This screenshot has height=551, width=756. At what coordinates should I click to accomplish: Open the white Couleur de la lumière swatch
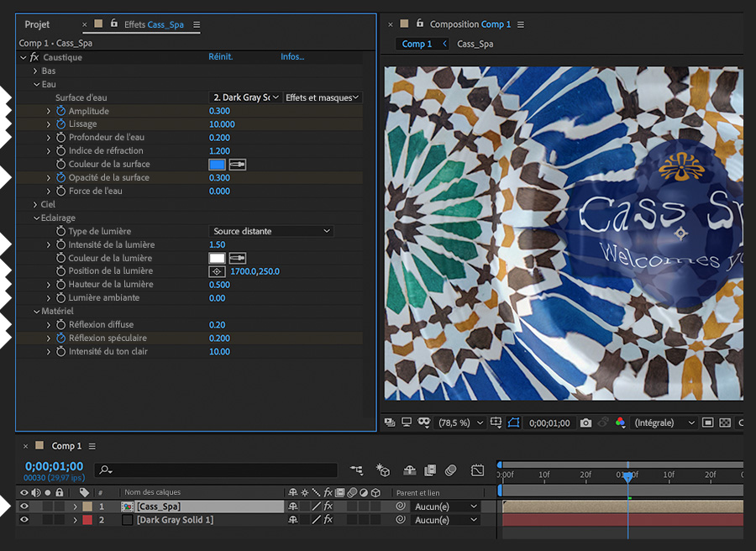pos(217,258)
